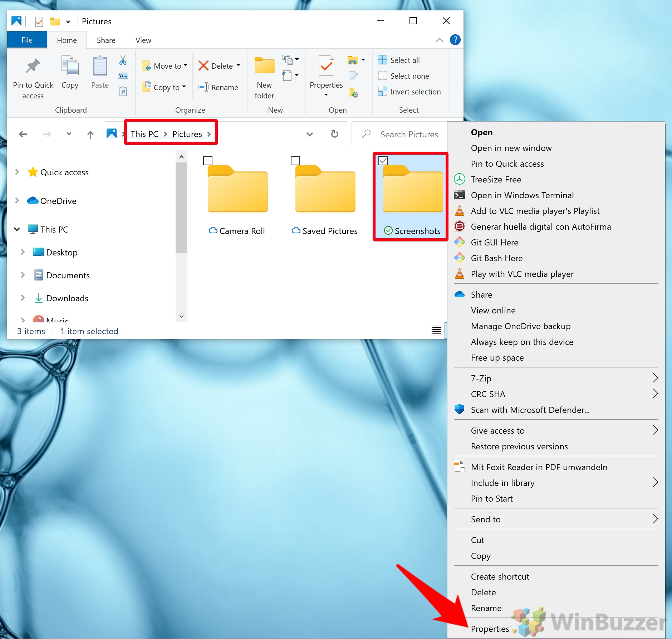
Task: Click the Cut scissors icon in ribbon
Action: [123, 60]
